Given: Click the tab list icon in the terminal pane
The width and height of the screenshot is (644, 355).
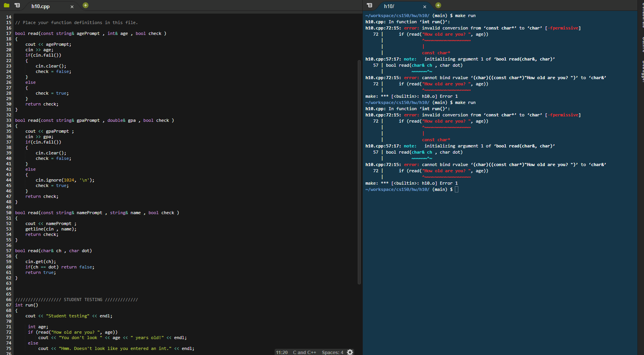Looking at the screenshot, I should tap(369, 5).
